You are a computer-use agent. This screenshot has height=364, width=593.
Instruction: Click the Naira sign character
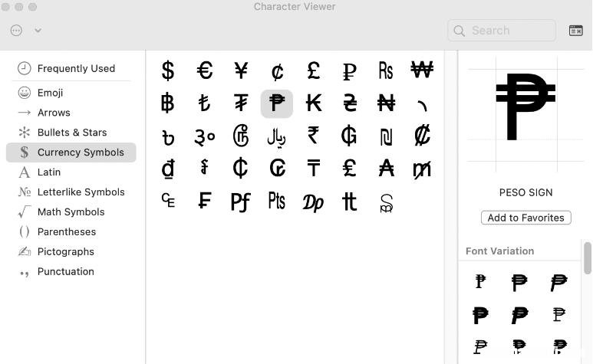click(x=386, y=103)
